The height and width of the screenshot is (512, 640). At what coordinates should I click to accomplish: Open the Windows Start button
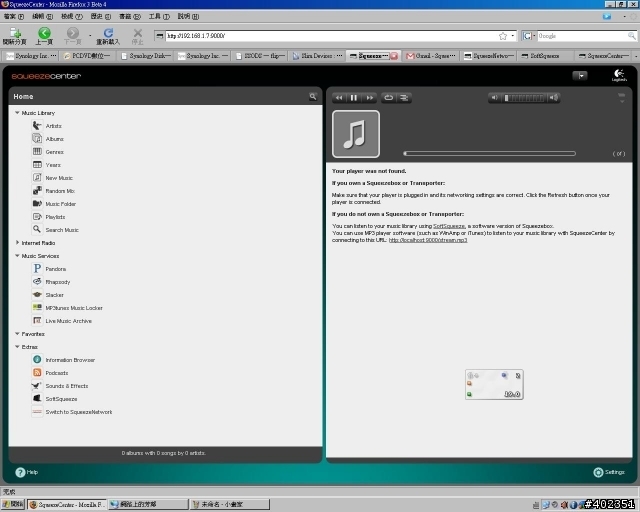(13, 505)
